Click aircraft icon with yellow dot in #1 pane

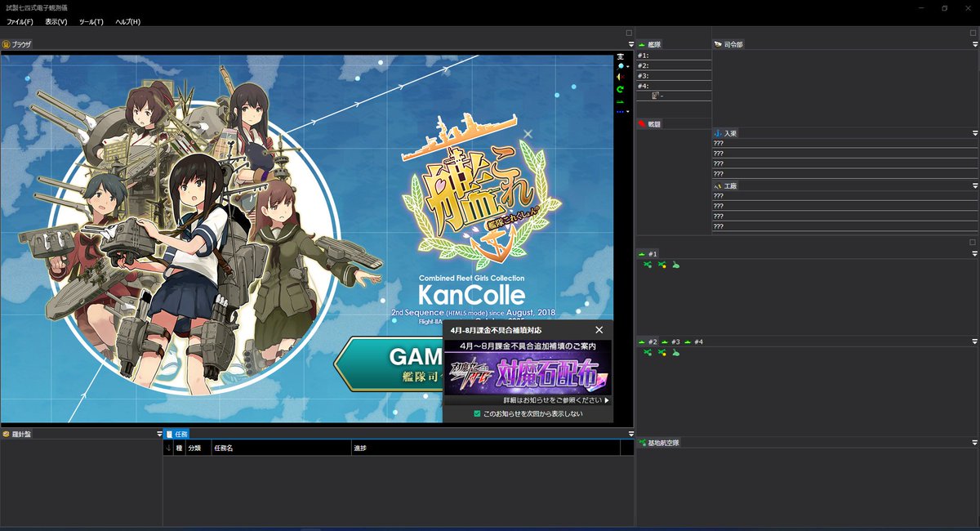(662, 265)
